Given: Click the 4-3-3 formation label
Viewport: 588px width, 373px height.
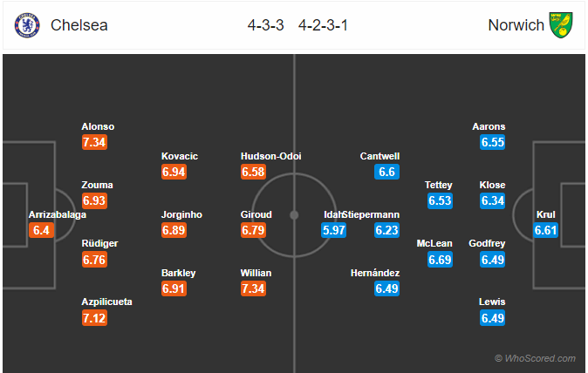Looking at the screenshot, I should (x=265, y=25).
